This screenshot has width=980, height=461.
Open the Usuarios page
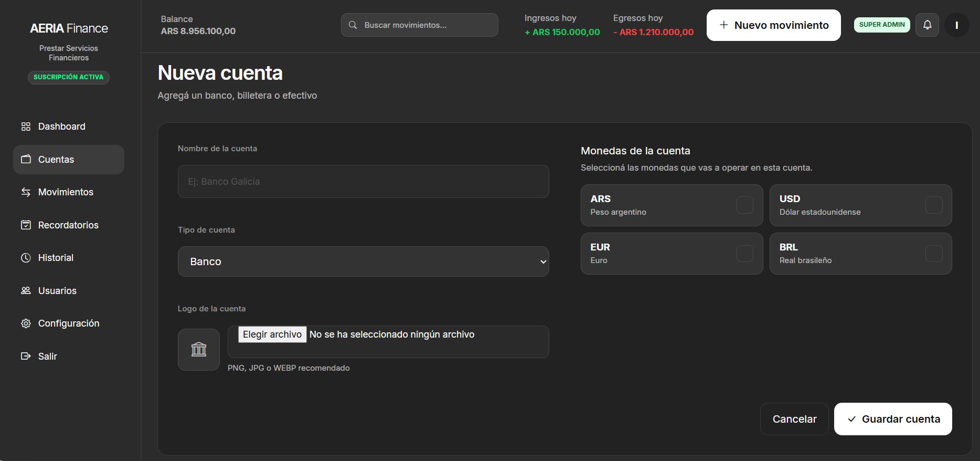(x=69, y=290)
